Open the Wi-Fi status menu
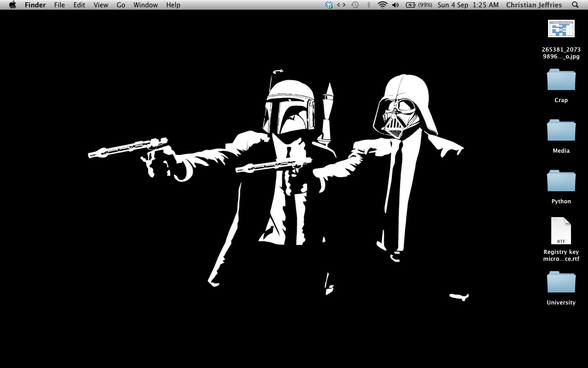This screenshot has width=588, height=368. click(x=383, y=5)
